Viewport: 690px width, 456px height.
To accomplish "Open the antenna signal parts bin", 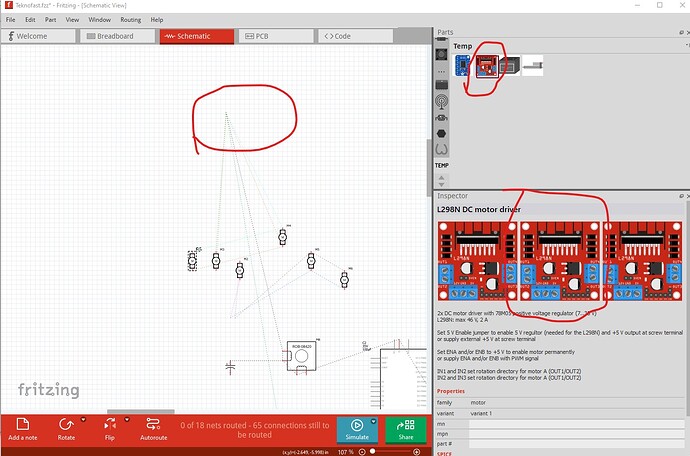I will coord(441,102).
